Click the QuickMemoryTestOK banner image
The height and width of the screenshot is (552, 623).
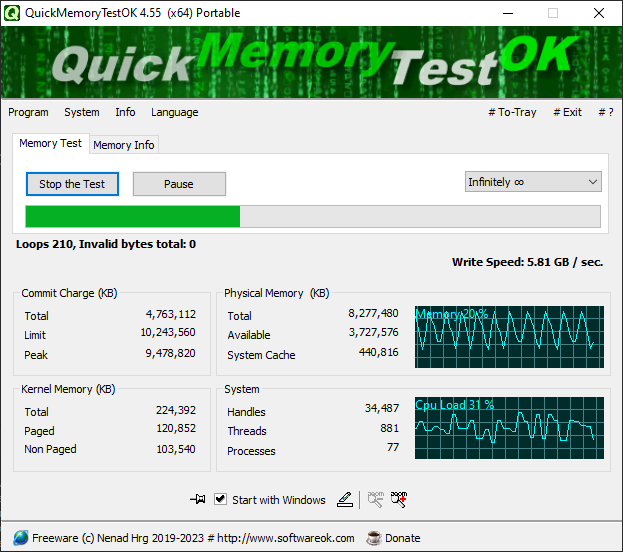pos(312,62)
